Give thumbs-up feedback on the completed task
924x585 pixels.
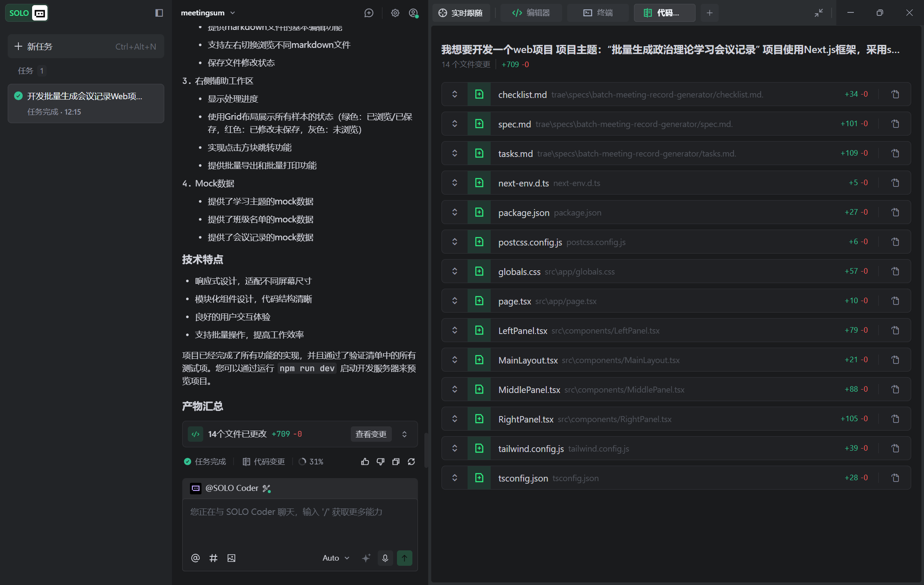364,461
